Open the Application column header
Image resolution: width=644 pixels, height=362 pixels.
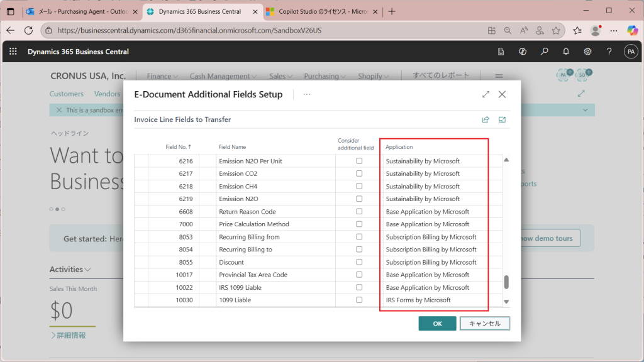pyautogui.click(x=399, y=147)
